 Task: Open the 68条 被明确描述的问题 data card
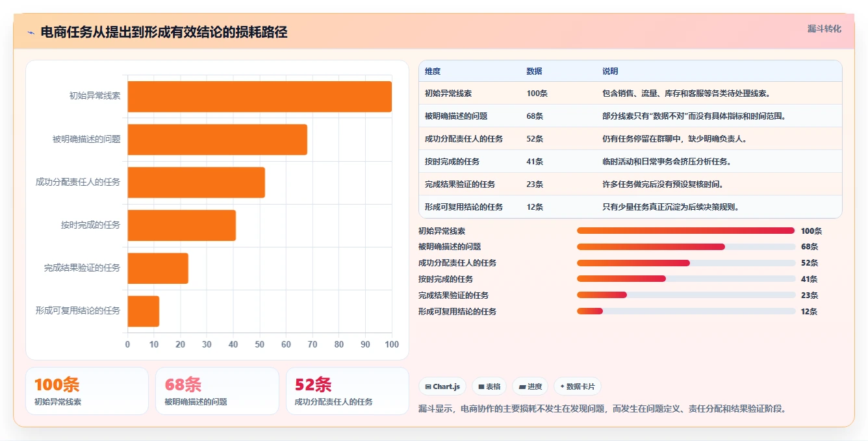[217, 391]
